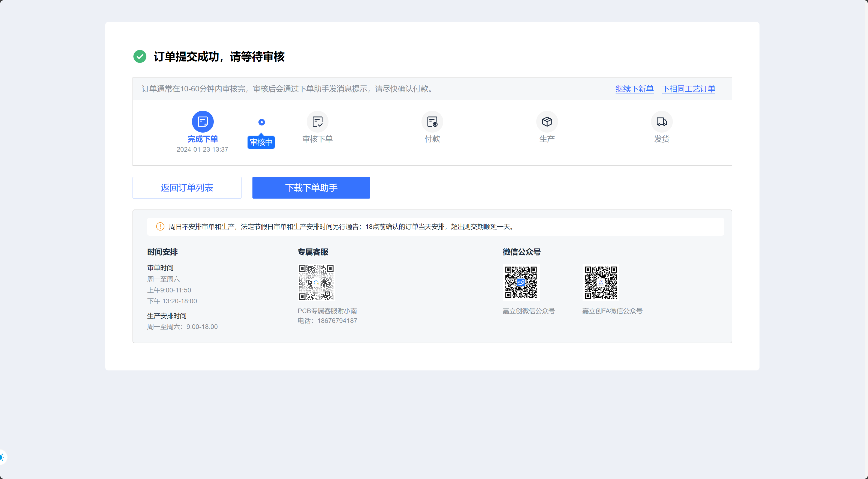Image resolution: width=868 pixels, height=479 pixels.
Task: Click the 生产 production box icon
Action: point(547,122)
